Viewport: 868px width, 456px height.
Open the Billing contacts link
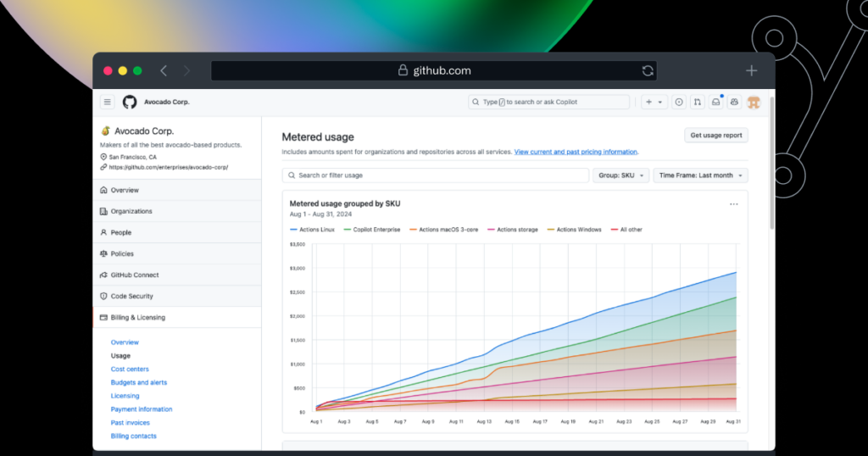(x=133, y=436)
